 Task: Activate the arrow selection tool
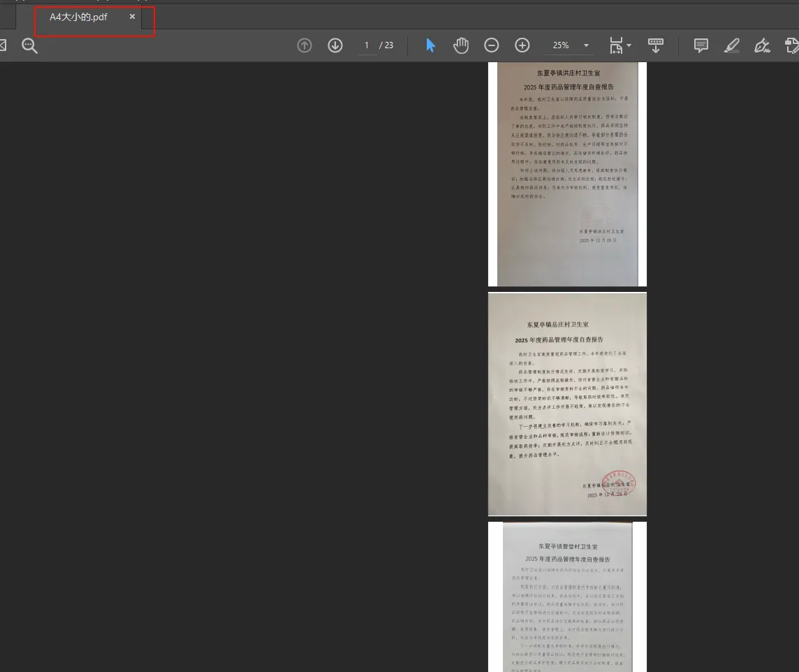click(430, 45)
